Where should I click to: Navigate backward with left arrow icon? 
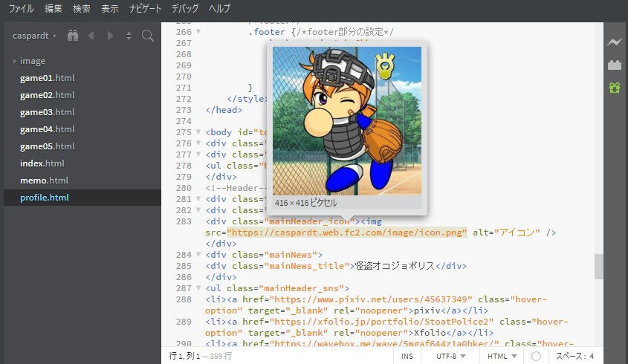(x=91, y=36)
